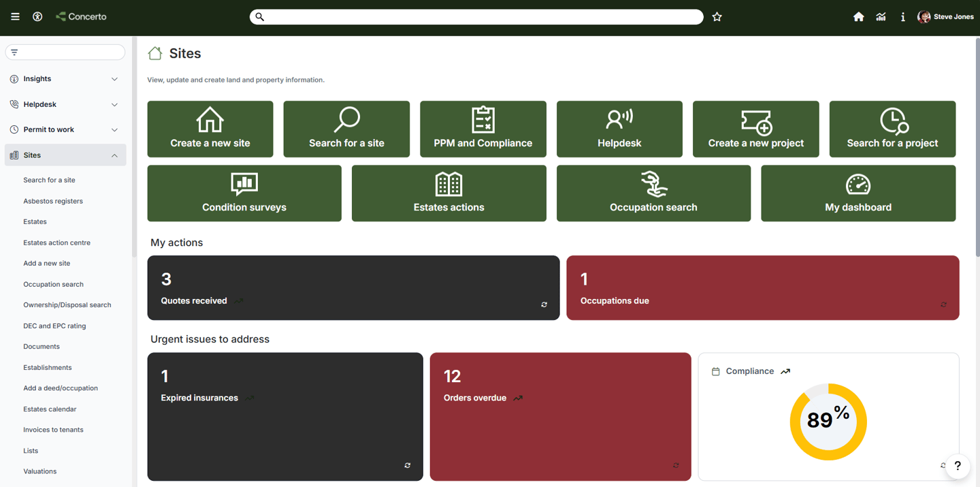Open the Helpdesk tile
980x487 pixels.
point(619,129)
